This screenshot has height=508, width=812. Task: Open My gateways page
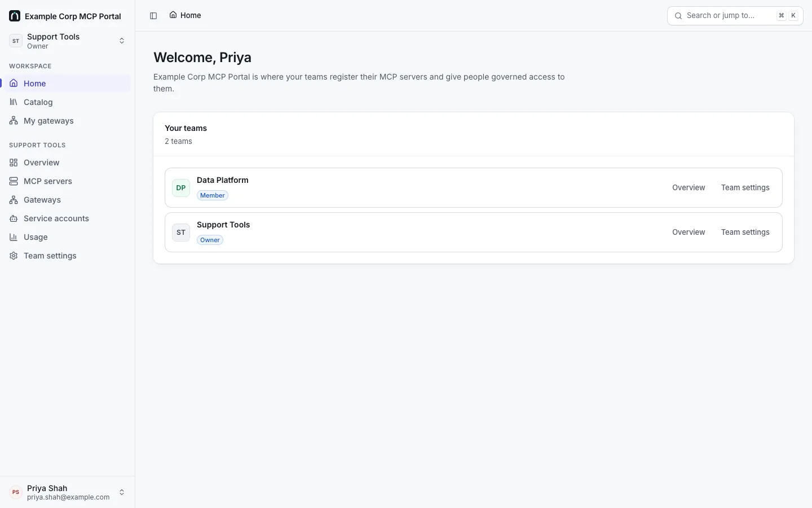[67, 121]
